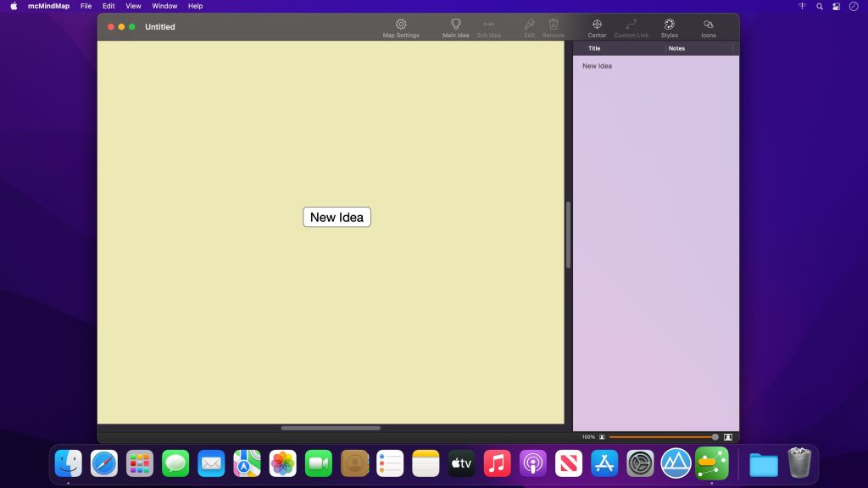
Task: Open Finder from the Dock
Action: tap(69, 463)
